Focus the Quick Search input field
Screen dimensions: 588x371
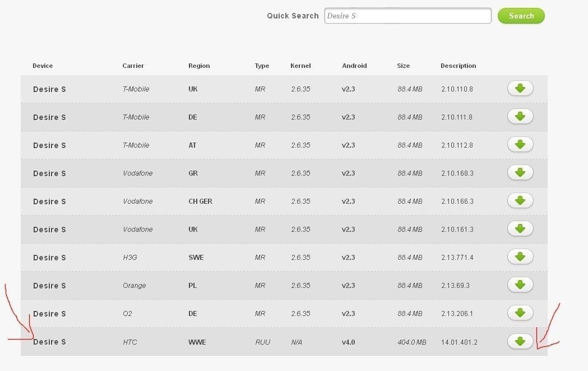click(408, 16)
